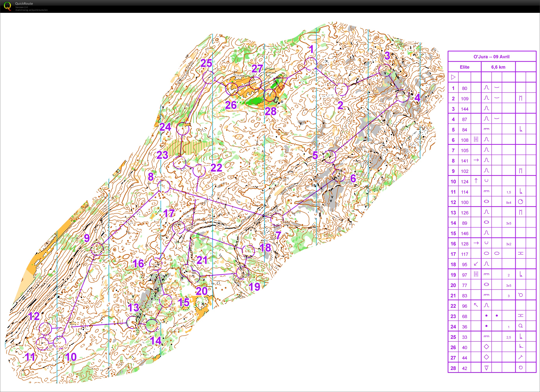The width and height of the screenshot is (540, 392).
Task: Click control circle 7 on the map
Action: coord(277,220)
